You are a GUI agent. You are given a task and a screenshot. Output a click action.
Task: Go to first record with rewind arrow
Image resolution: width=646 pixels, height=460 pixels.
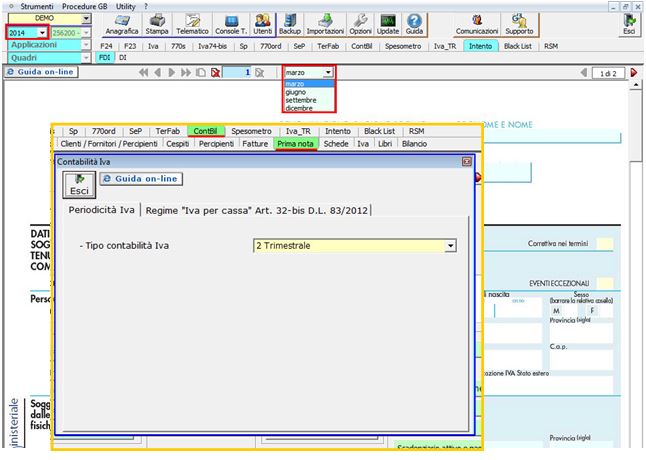[143, 72]
